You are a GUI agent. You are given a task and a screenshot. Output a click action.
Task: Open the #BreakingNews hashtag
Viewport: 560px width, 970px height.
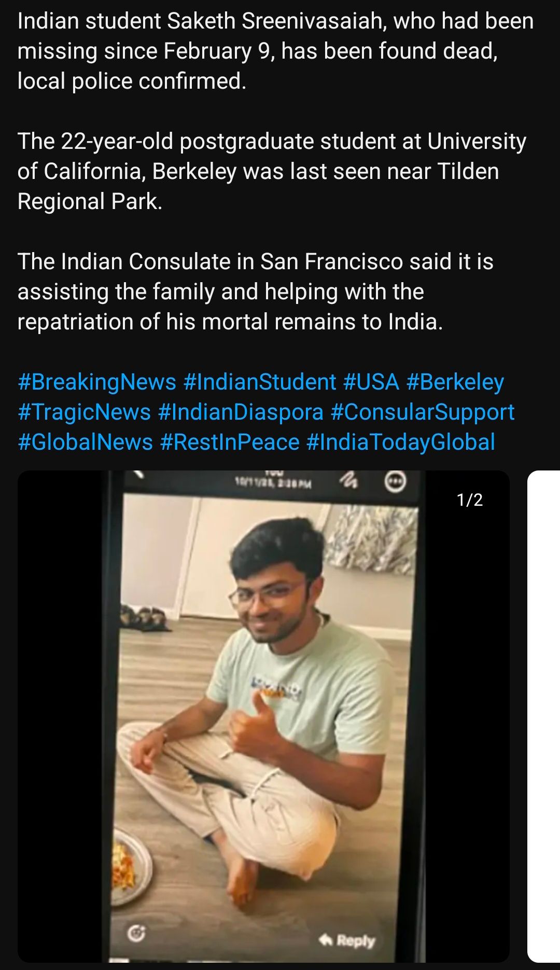point(97,382)
